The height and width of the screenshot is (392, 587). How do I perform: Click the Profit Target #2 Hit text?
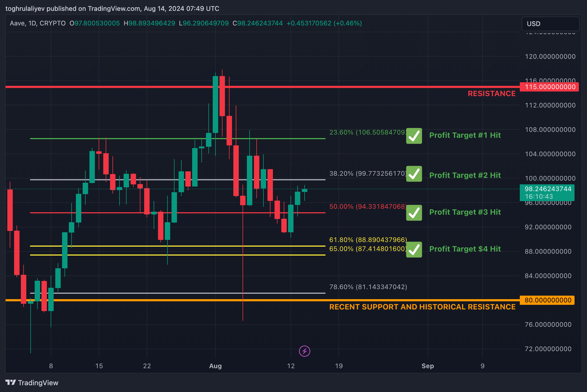click(465, 175)
